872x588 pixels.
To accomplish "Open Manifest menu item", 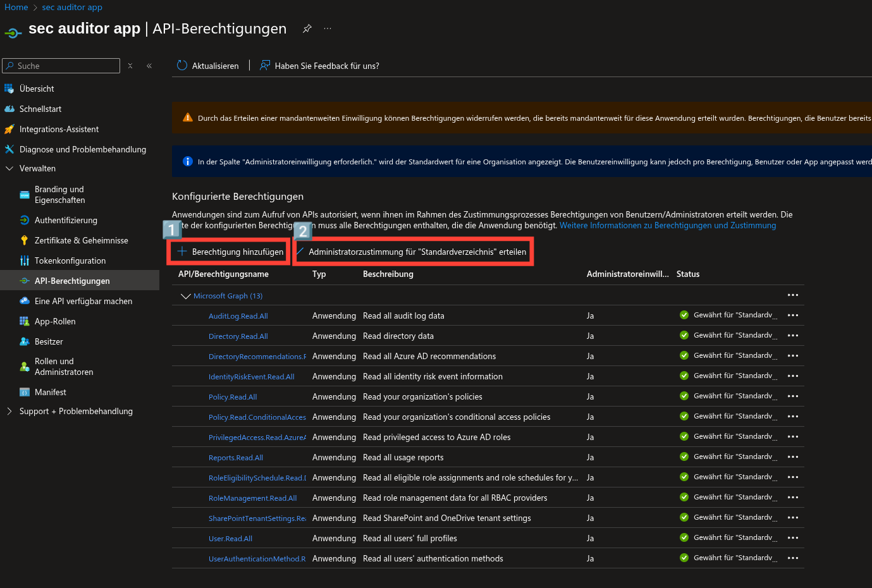I will (x=51, y=392).
